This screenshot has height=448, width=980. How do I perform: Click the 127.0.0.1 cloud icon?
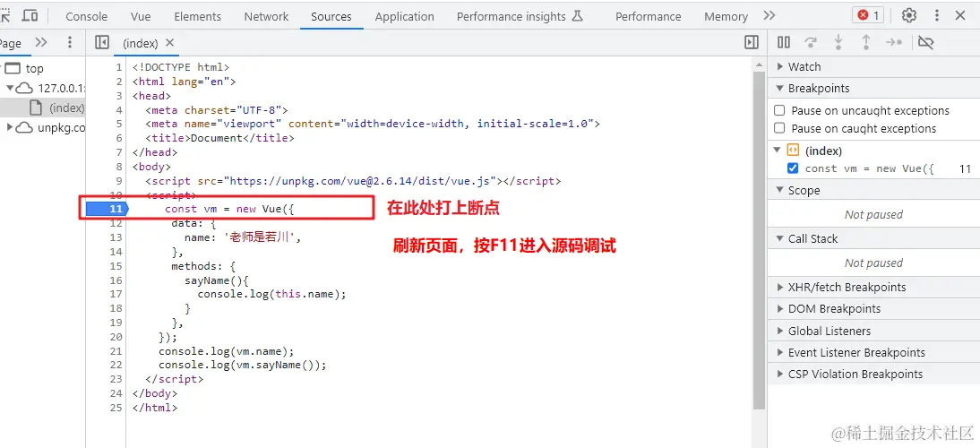(24, 88)
